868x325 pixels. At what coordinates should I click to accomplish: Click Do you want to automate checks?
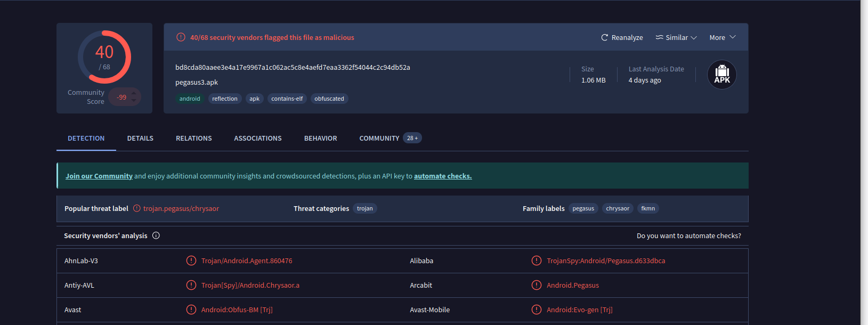(689, 235)
